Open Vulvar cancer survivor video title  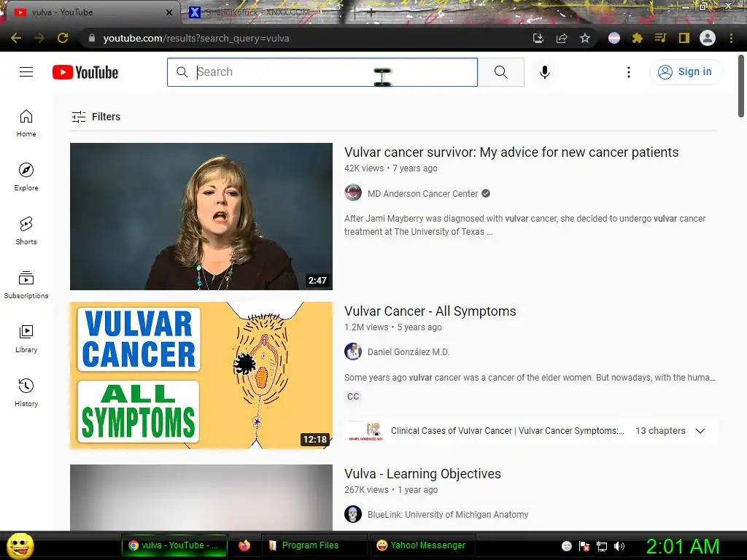(511, 152)
